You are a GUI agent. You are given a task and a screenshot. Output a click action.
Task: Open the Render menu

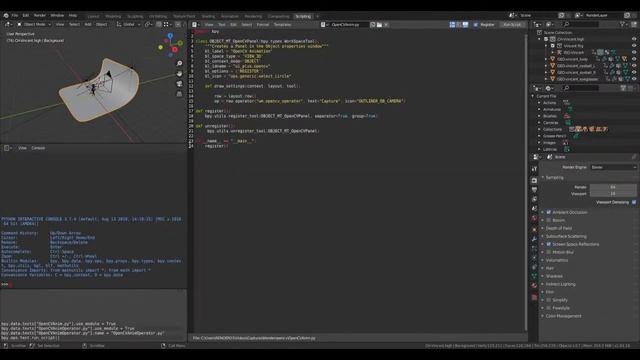[40, 16]
